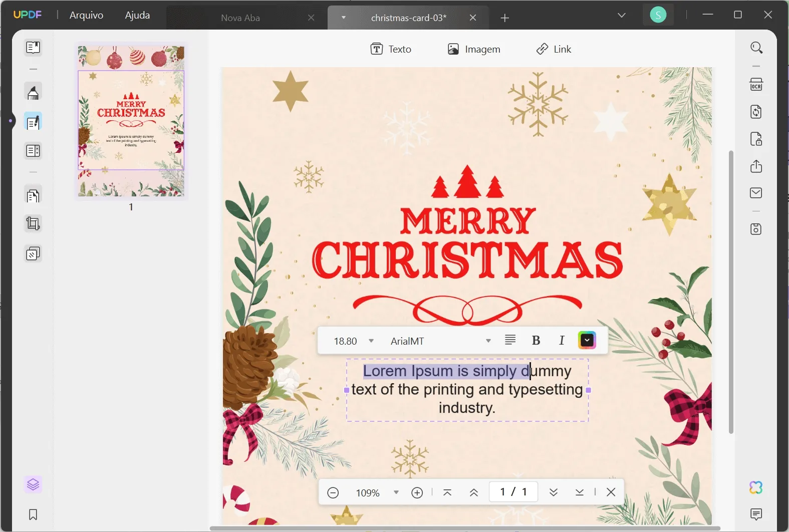The height and width of the screenshot is (532, 789).
Task: Expand the ArialMT font family dropdown
Action: click(488, 341)
